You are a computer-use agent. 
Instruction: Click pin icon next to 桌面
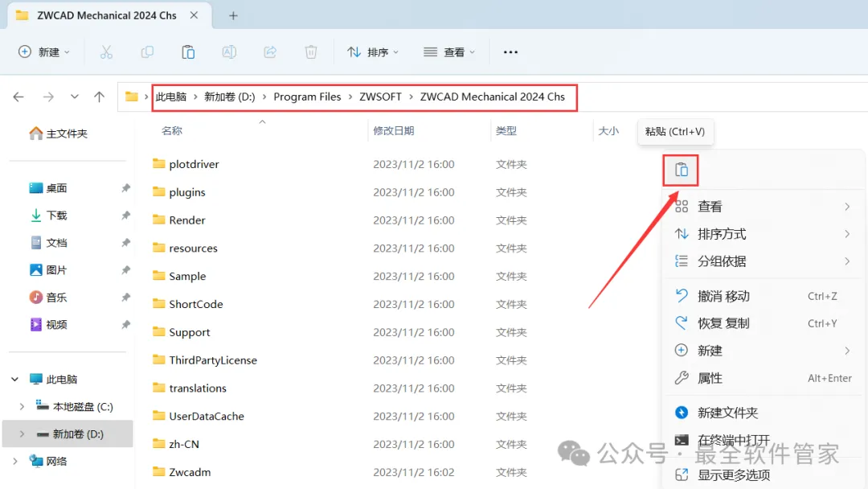pyautogui.click(x=125, y=188)
